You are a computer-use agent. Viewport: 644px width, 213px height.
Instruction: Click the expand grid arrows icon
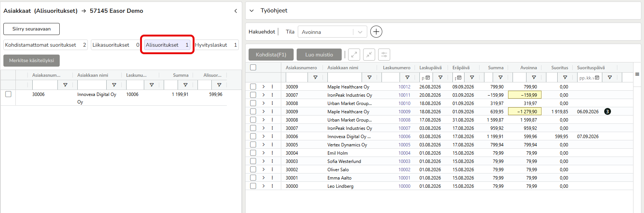354,55
